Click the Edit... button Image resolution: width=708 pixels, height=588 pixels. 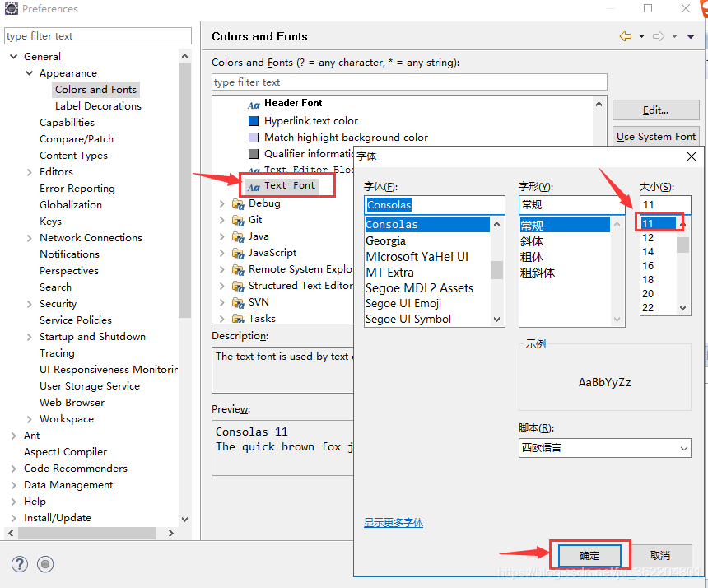[655, 110]
